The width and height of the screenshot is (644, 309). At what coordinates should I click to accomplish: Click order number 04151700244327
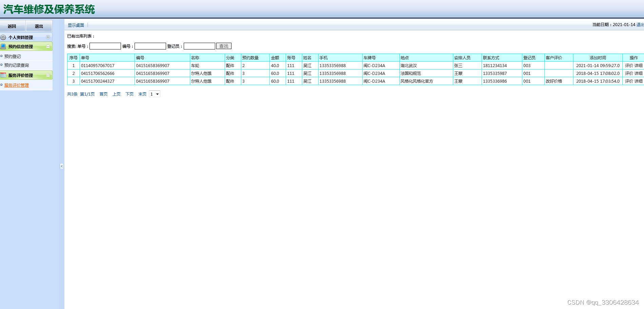click(x=98, y=81)
